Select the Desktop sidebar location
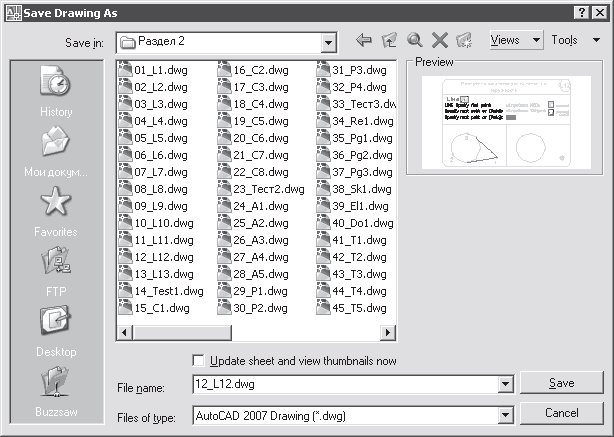This screenshot has width=614, height=437. (x=56, y=332)
